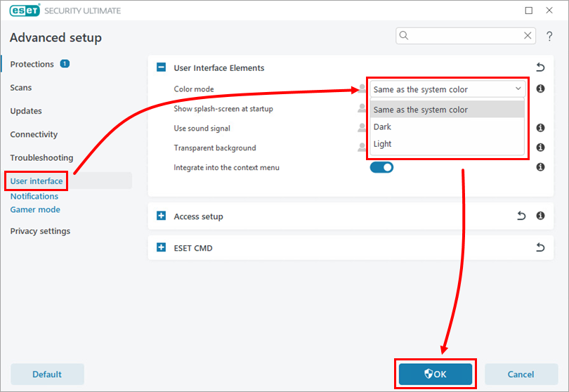The image size is (569, 392).
Task: Open Gamer mode sub-item
Action: pos(35,210)
